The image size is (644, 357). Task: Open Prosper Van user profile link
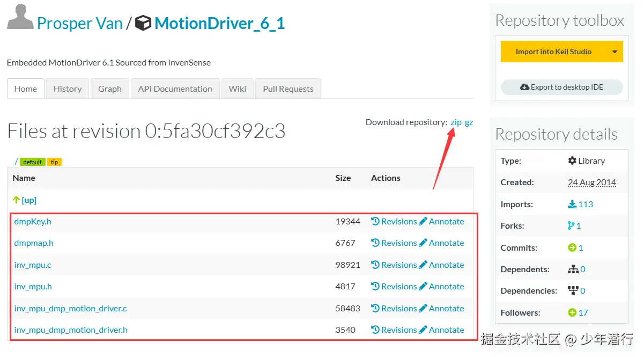[x=80, y=24]
